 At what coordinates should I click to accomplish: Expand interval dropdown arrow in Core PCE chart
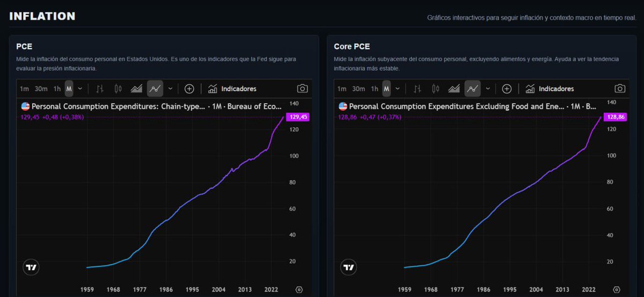pyautogui.click(x=398, y=89)
